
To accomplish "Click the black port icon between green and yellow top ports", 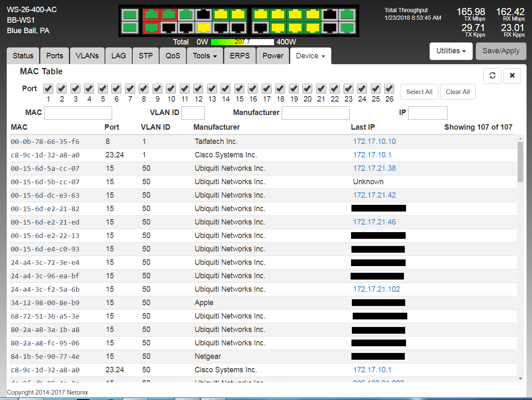I will tap(203, 15).
